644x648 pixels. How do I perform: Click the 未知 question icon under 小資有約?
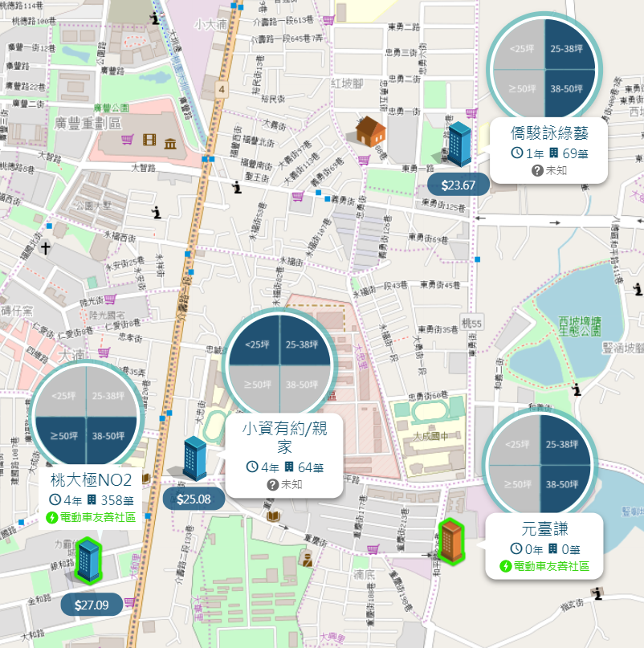(x=272, y=484)
